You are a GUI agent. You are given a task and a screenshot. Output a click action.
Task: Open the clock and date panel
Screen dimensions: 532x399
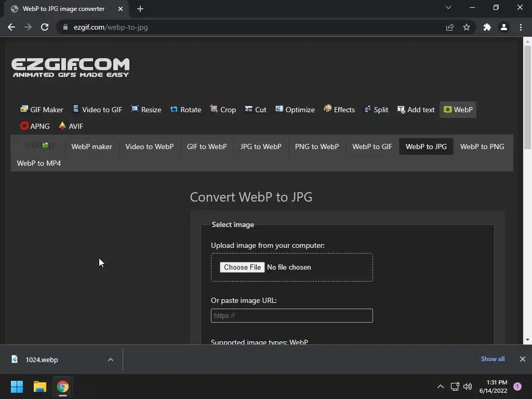coord(494,387)
